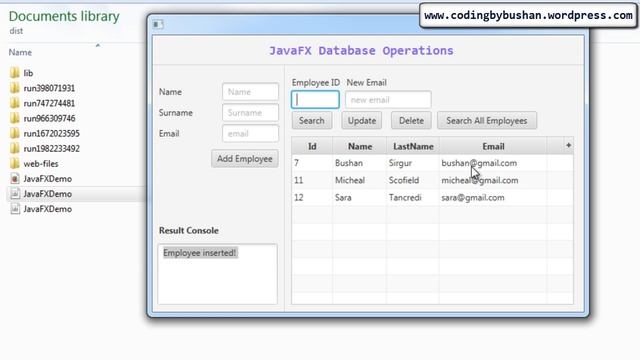The height and width of the screenshot is (360, 640).
Task: Select the run1982233492 folder name
Action: 51,149
